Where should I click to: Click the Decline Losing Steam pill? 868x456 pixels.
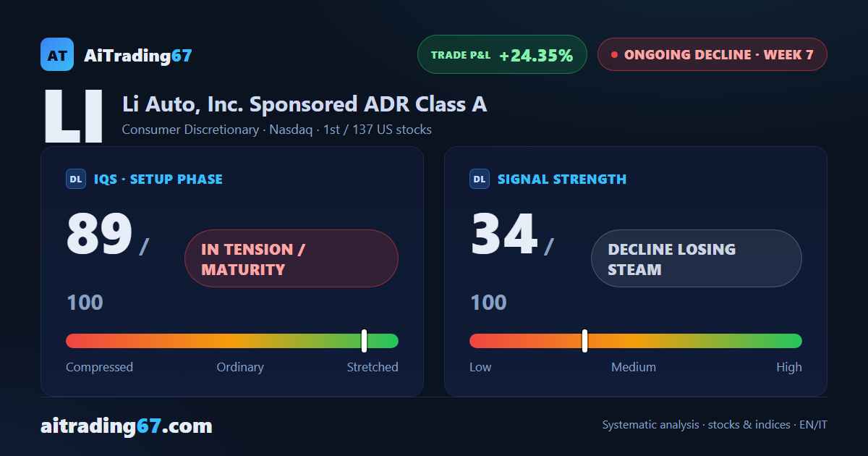click(697, 258)
